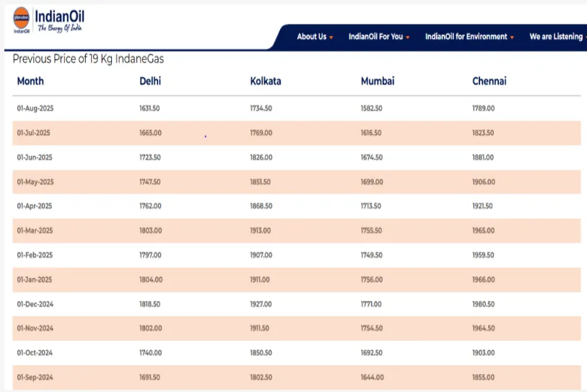Click Chennai price 1823.50
This screenshot has height=392, width=587.
[x=483, y=133]
